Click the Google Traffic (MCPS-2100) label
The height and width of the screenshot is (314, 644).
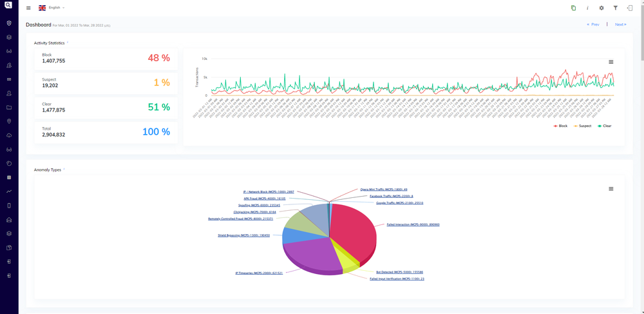(400, 202)
